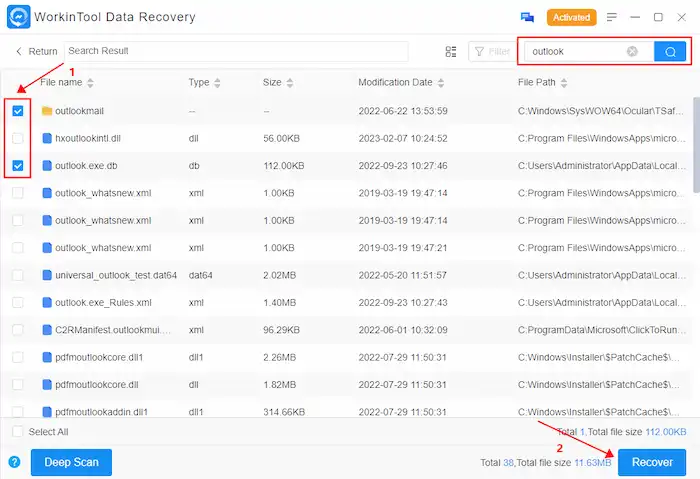The image size is (700, 479).
Task: Sort by the File name column arrows
Action: pos(90,82)
